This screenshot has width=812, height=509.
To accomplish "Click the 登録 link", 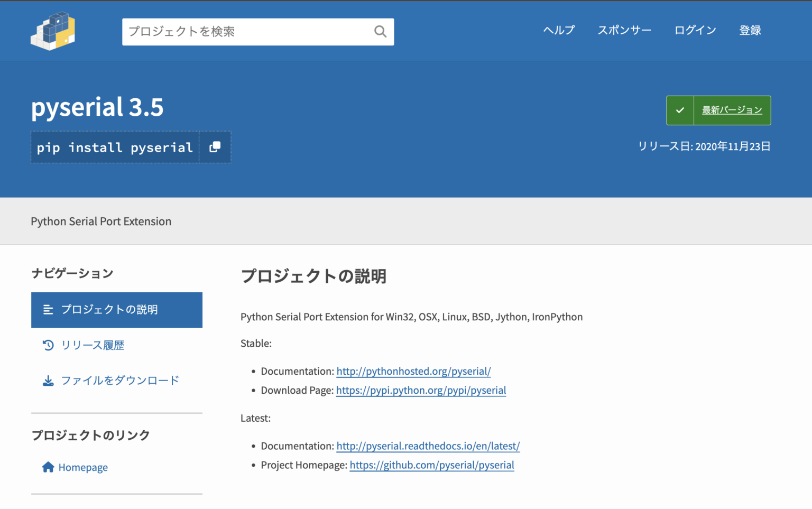I will pos(750,31).
